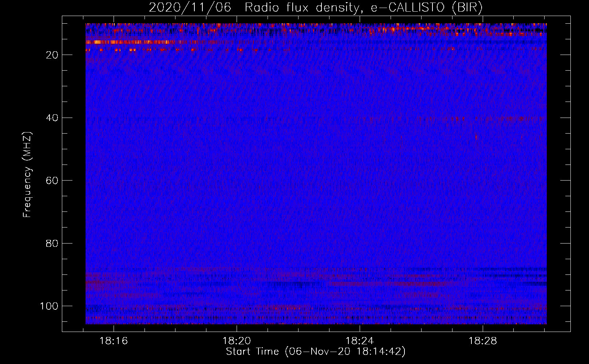
Task: Click the "80" frequency tick label
Action: click(52, 244)
